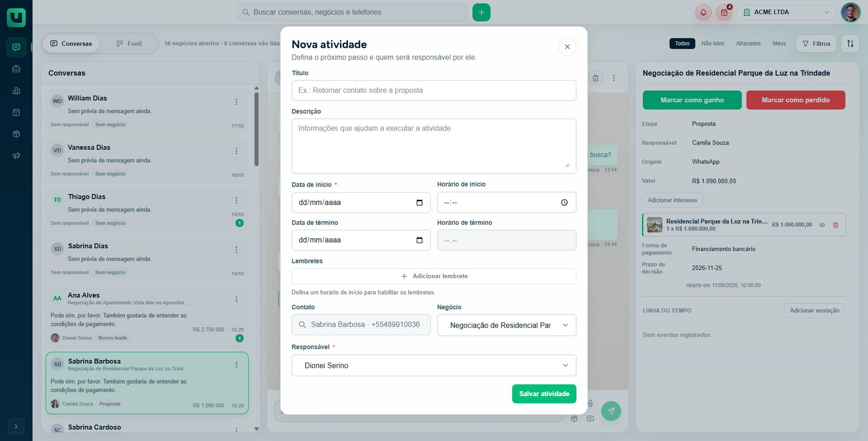Open the Responsável dropdown showing Dionei Serino
The width and height of the screenshot is (868, 441).
434,366
